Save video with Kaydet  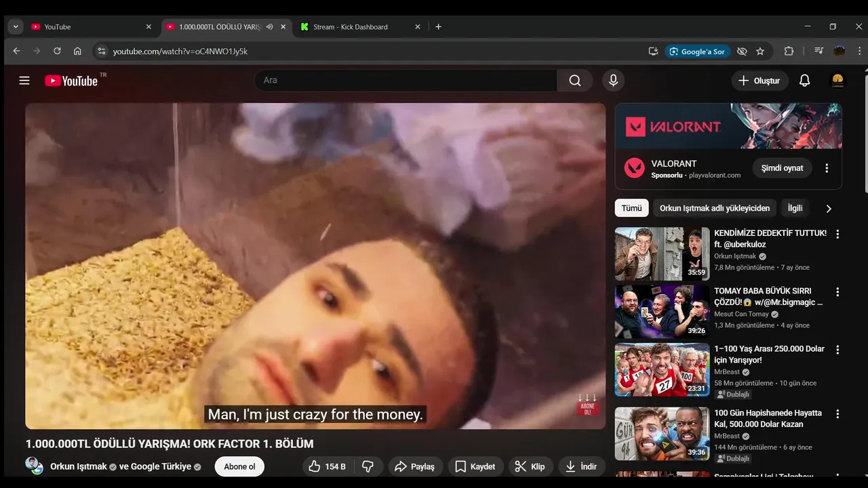click(475, 466)
